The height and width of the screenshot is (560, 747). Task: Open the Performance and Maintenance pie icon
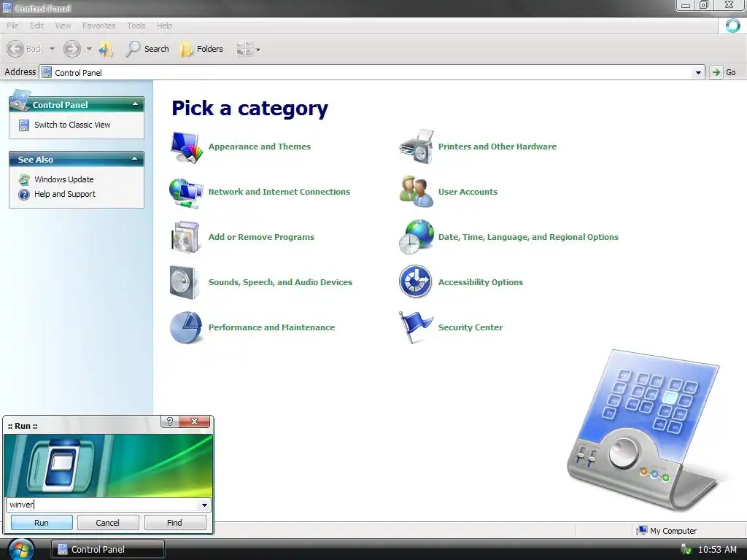tap(186, 327)
